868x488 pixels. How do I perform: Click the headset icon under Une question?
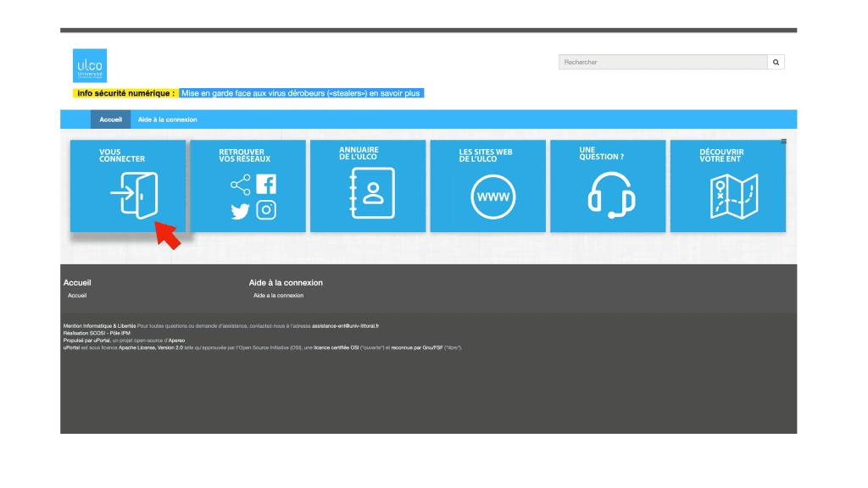pos(611,196)
